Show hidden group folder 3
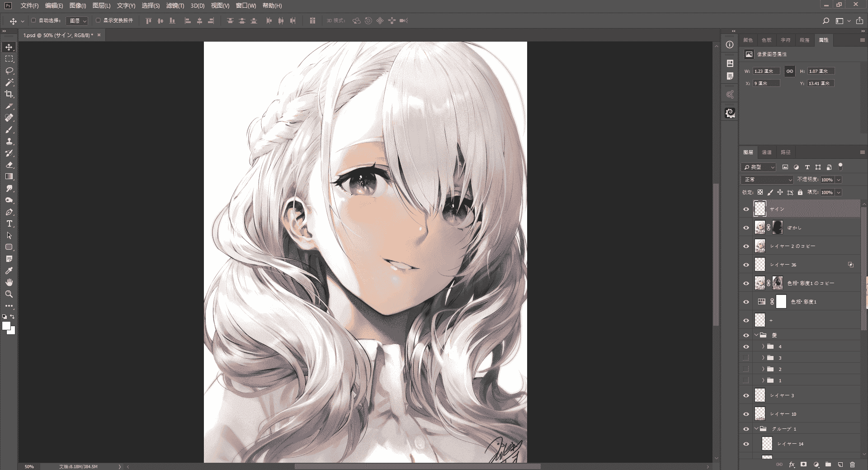 point(746,358)
